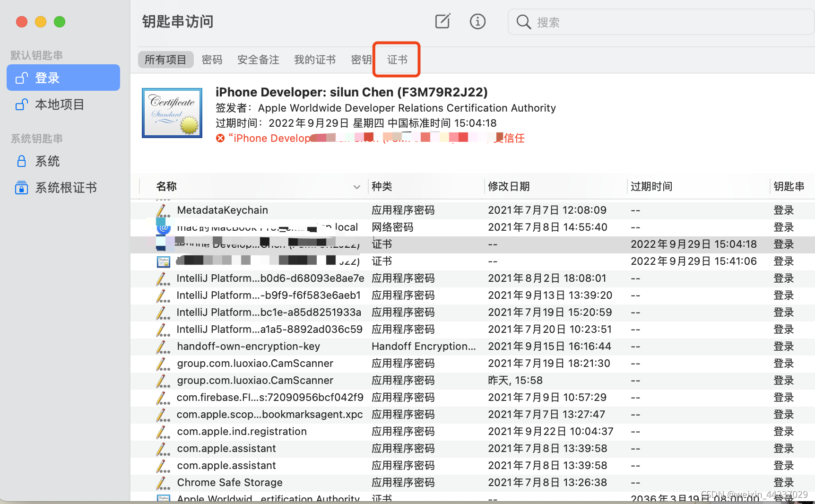This screenshot has width=815, height=504.
Task: Open the 证书 tab
Action: coord(397,60)
